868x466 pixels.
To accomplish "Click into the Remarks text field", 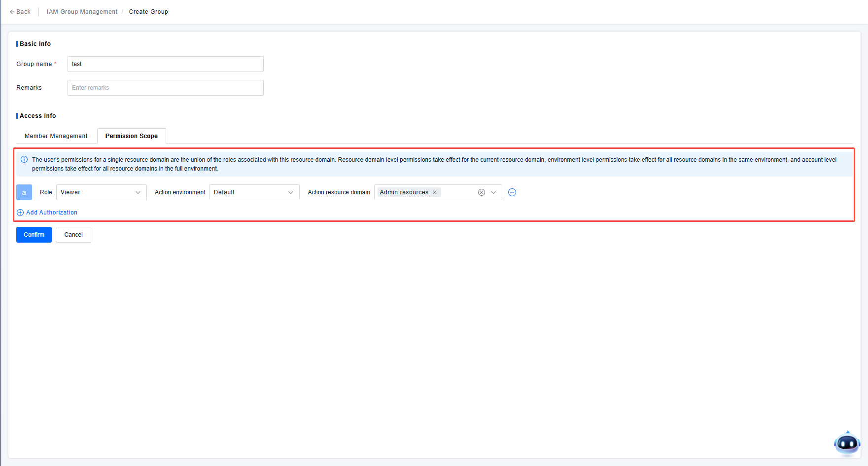I will click(165, 88).
